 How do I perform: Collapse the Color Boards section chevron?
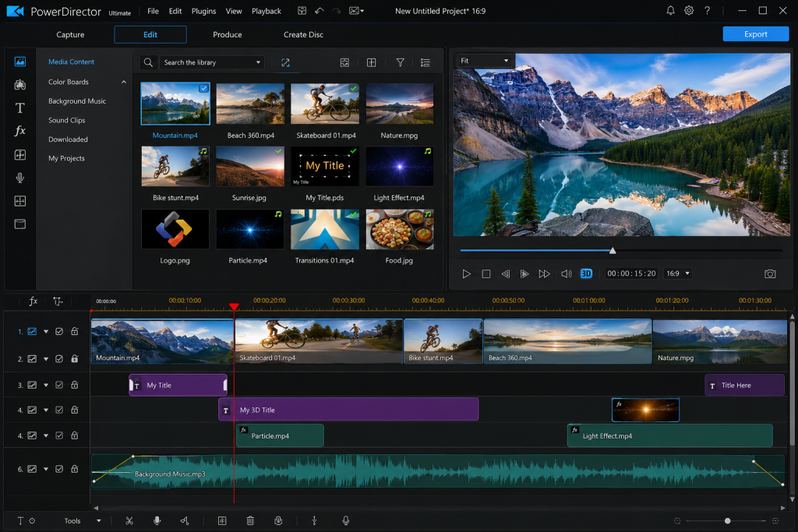124,82
